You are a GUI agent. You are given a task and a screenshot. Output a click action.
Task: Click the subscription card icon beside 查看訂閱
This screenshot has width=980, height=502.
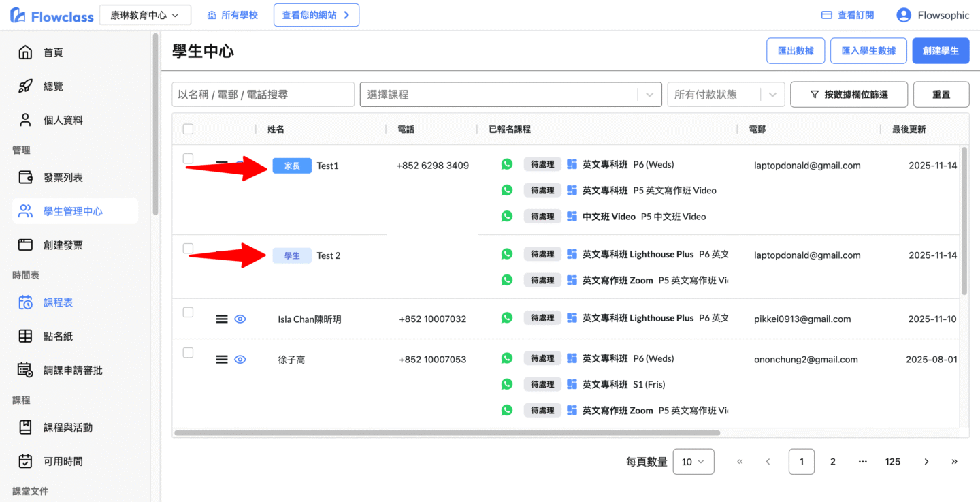pos(827,15)
